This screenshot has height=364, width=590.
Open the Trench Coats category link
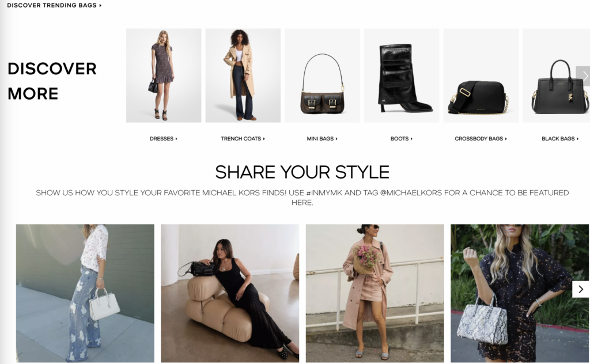click(x=243, y=139)
